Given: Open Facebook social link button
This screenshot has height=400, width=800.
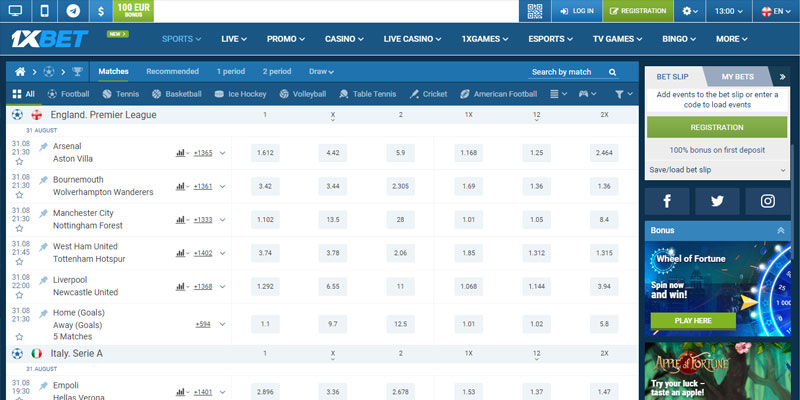Looking at the screenshot, I should pos(667,201).
